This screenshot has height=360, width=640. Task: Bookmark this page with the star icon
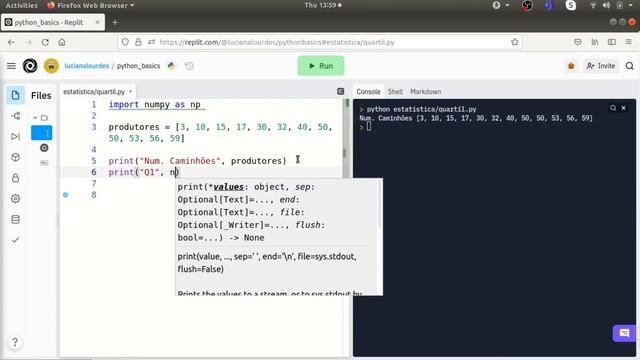tap(515, 42)
